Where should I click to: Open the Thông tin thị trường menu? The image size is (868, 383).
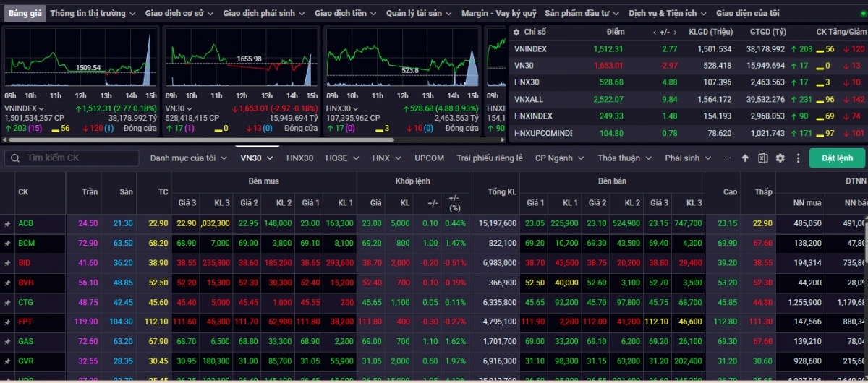pos(93,13)
